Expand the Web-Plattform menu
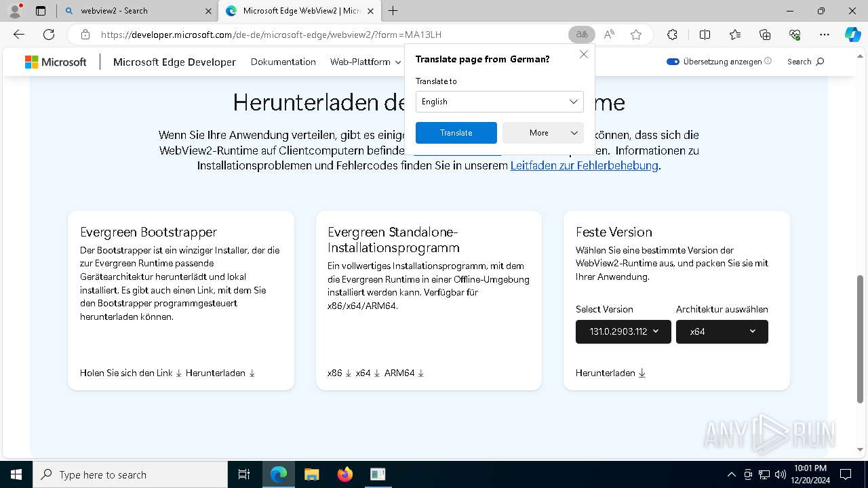The width and height of the screenshot is (868, 488). [366, 62]
